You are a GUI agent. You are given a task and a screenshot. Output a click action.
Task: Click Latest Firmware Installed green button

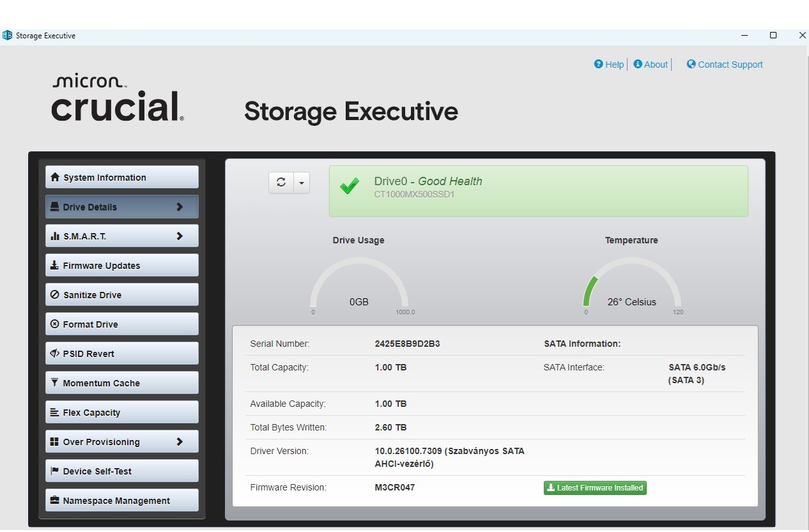pos(595,488)
